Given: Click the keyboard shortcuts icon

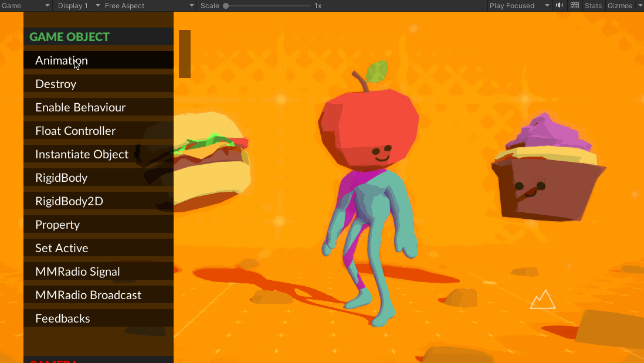Looking at the screenshot, I should tap(575, 5).
